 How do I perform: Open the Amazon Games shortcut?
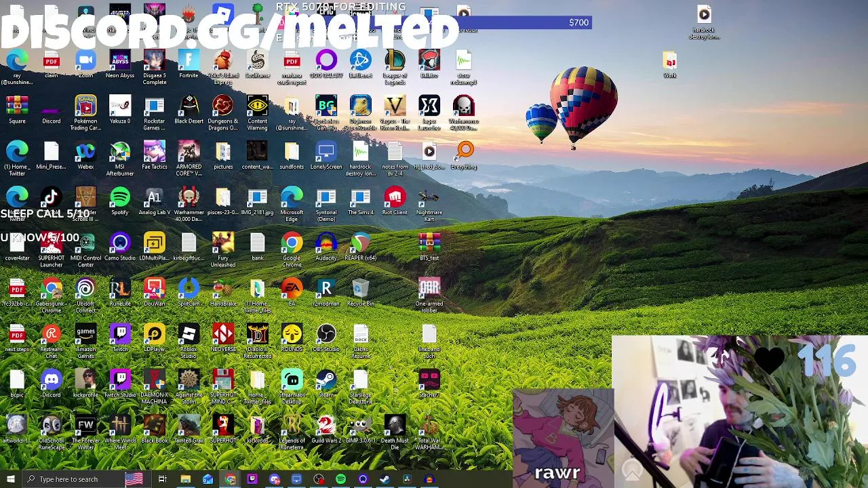[85, 340]
